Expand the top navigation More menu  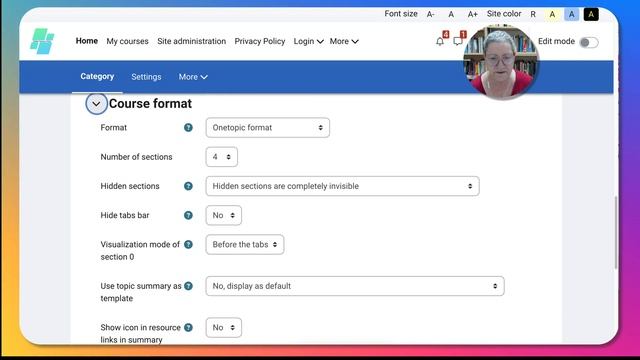(x=344, y=41)
